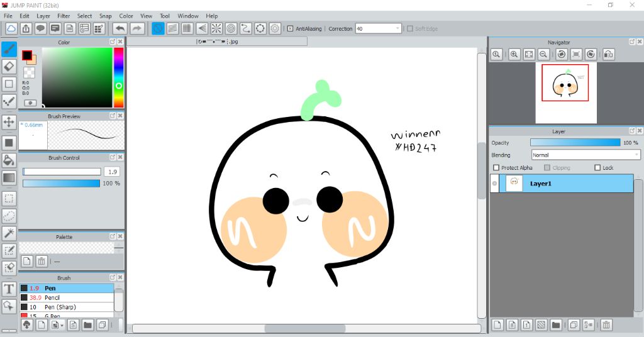The image size is (644, 337).
Task: Enable the concentric circle snap
Action: coord(231,28)
